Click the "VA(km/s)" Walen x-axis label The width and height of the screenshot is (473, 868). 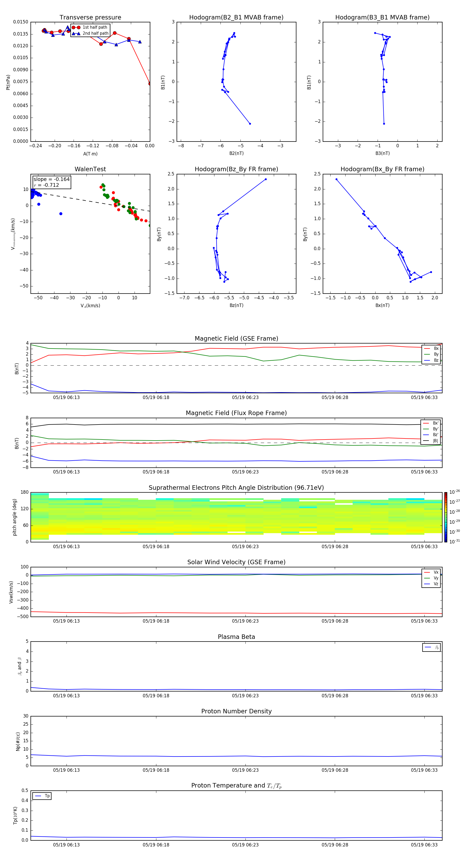pos(90,306)
